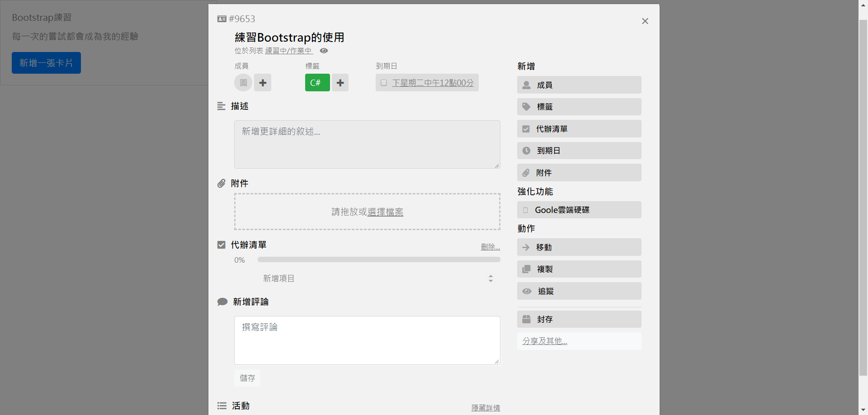Click the plus icon next to C# label

tap(340, 83)
